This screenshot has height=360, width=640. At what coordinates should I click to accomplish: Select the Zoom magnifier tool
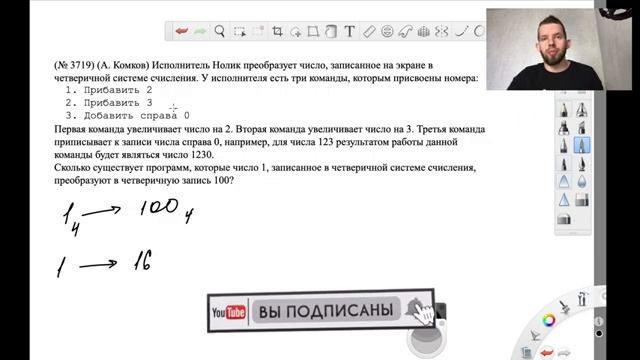220,31
